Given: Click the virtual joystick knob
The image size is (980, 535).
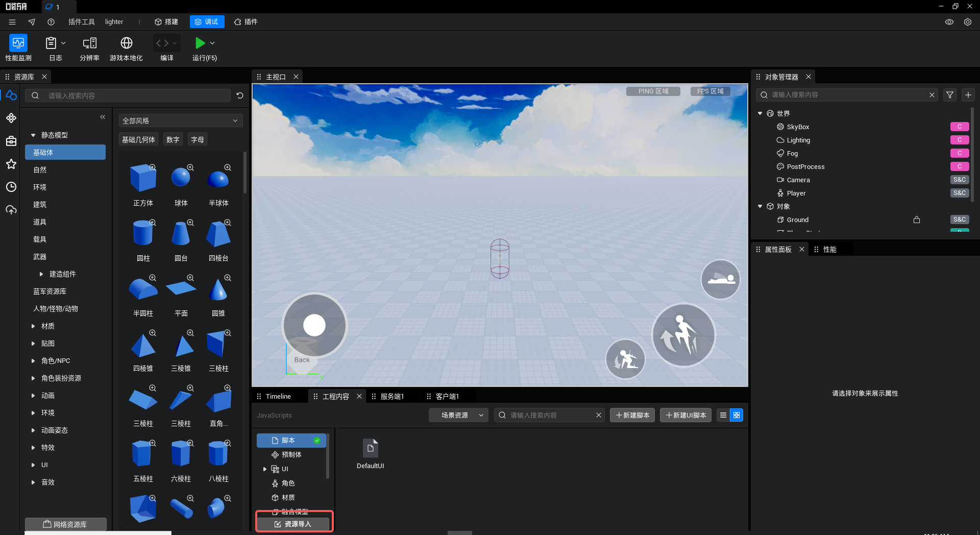Looking at the screenshot, I should click(314, 325).
